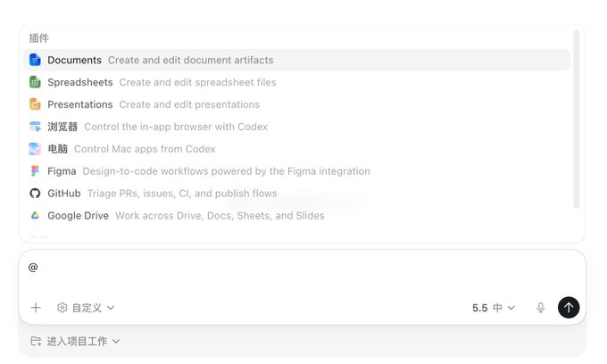Select the Spreadsheets plugin label
607x364 pixels.
pos(80,82)
